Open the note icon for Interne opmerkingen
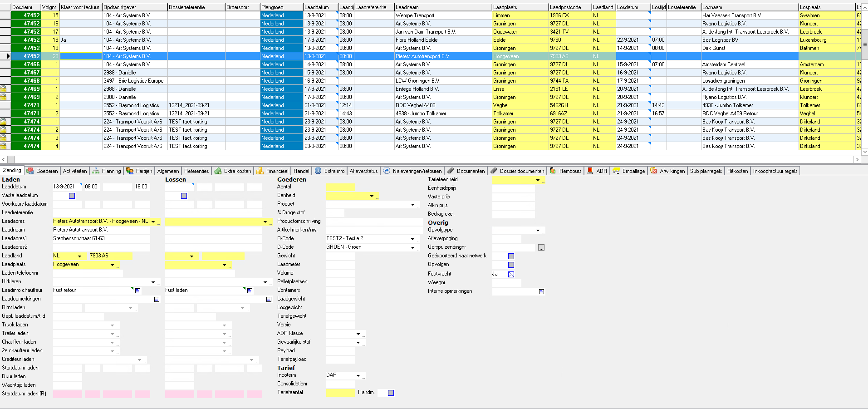868x409 pixels. (x=541, y=291)
